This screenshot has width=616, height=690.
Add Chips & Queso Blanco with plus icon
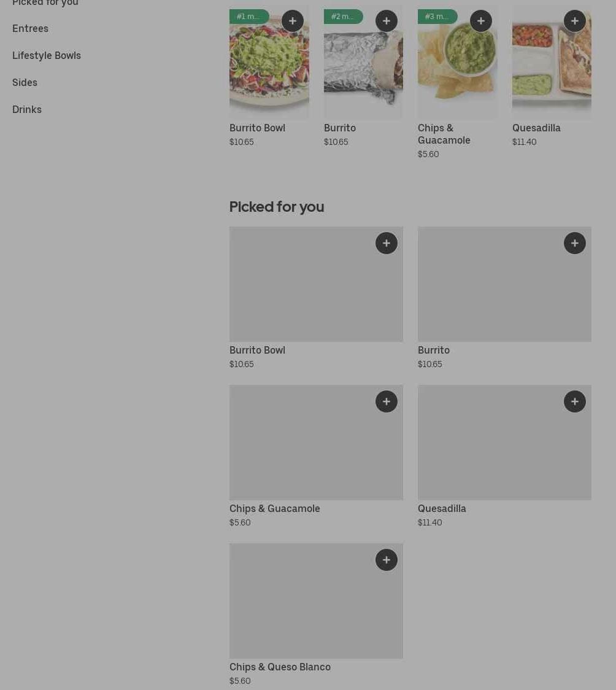click(x=387, y=560)
